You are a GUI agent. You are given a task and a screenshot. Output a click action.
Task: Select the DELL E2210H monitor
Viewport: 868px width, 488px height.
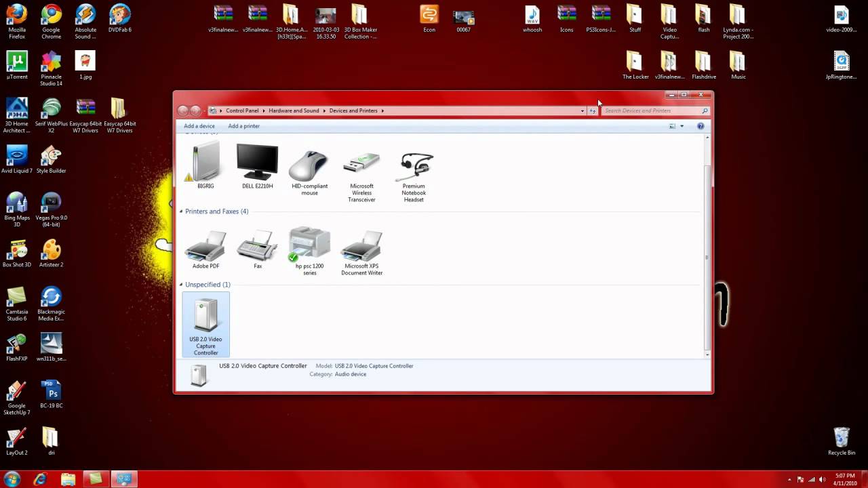click(258, 165)
